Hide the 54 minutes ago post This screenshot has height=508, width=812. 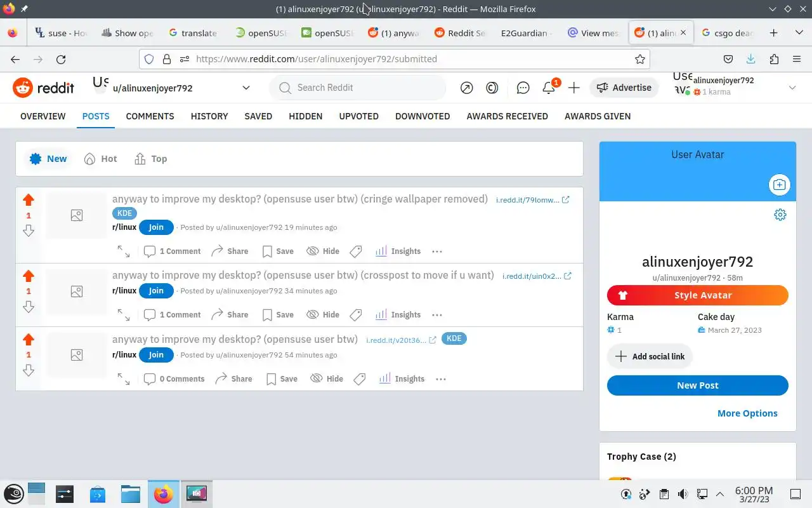point(327,379)
